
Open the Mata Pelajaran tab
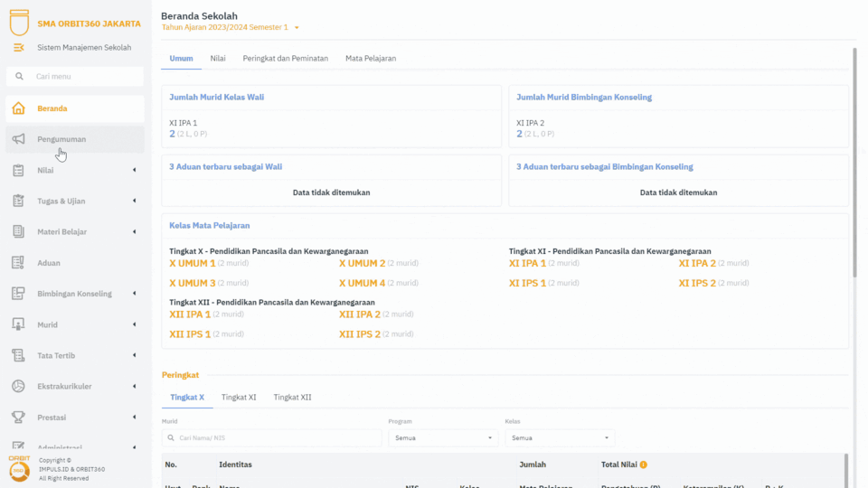[x=371, y=59]
